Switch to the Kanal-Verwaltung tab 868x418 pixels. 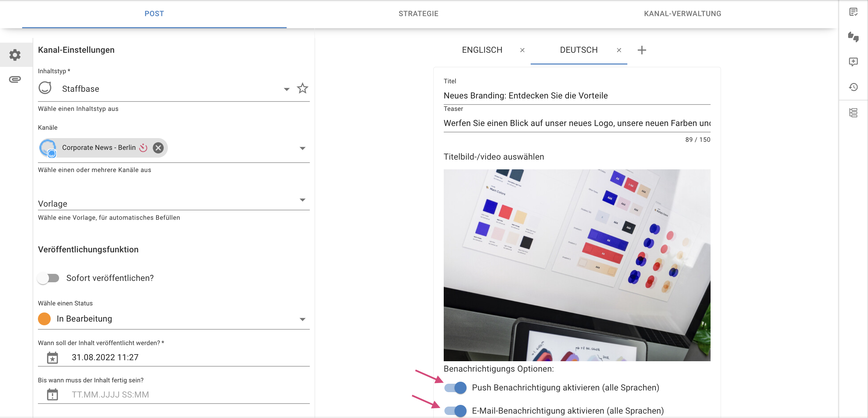coord(683,14)
